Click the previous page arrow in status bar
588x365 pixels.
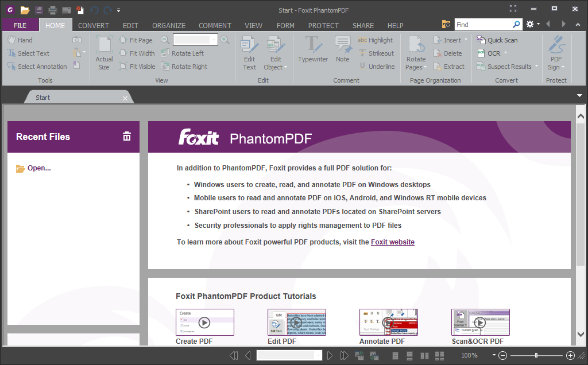pos(248,355)
